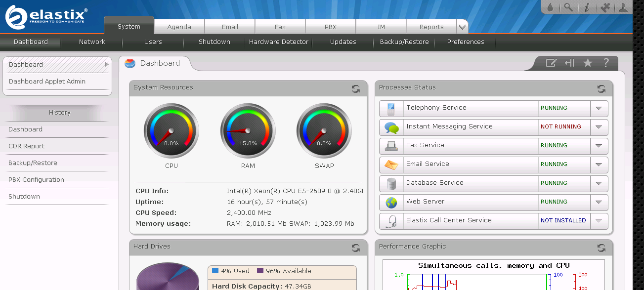The image size is (644, 290).
Task: Click the user profile icon in header
Action: 623,7
